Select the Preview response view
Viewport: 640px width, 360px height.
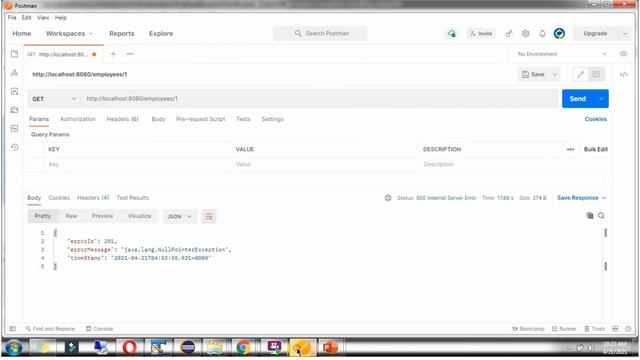[102, 216]
